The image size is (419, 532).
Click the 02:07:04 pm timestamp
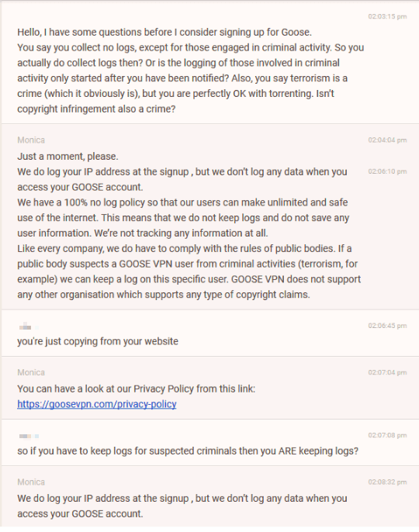387,372
